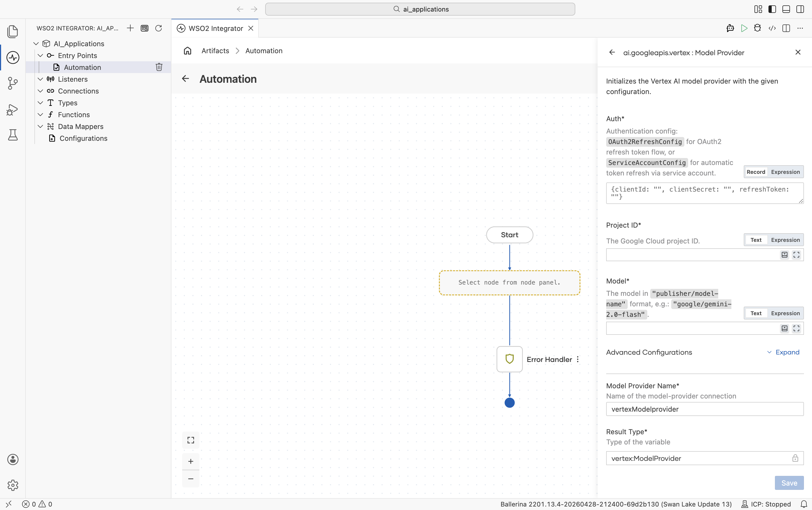Open WSO2 Integrator activity bar icon
Viewport: 812px width, 510px height.
pyautogui.click(x=13, y=57)
